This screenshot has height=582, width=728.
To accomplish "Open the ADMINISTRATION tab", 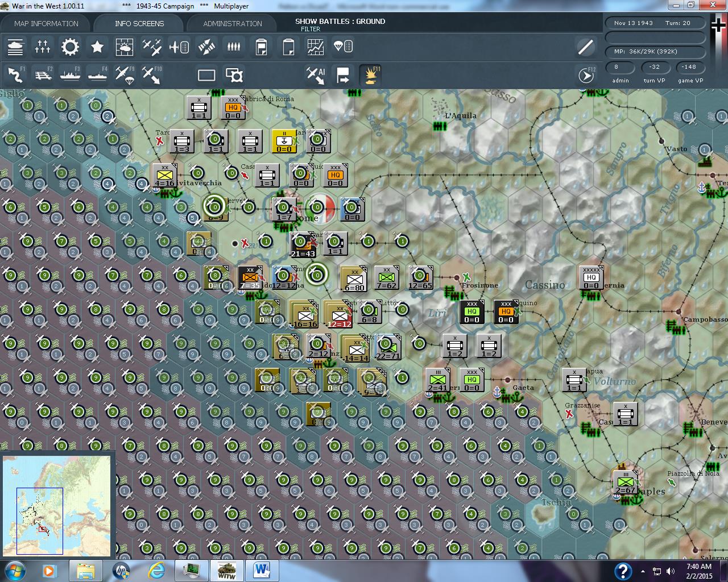I will click(x=233, y=23).
